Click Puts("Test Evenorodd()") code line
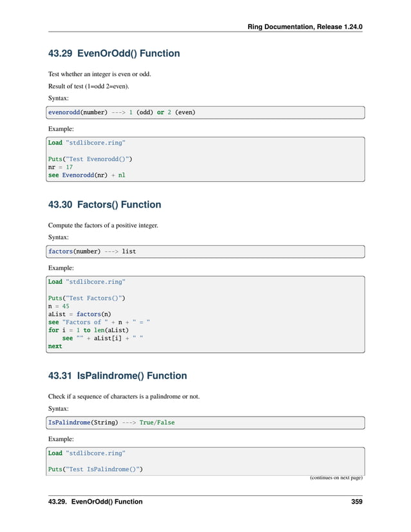The width and height of the screenshot is (411, 532). click(x=90, y=157)
